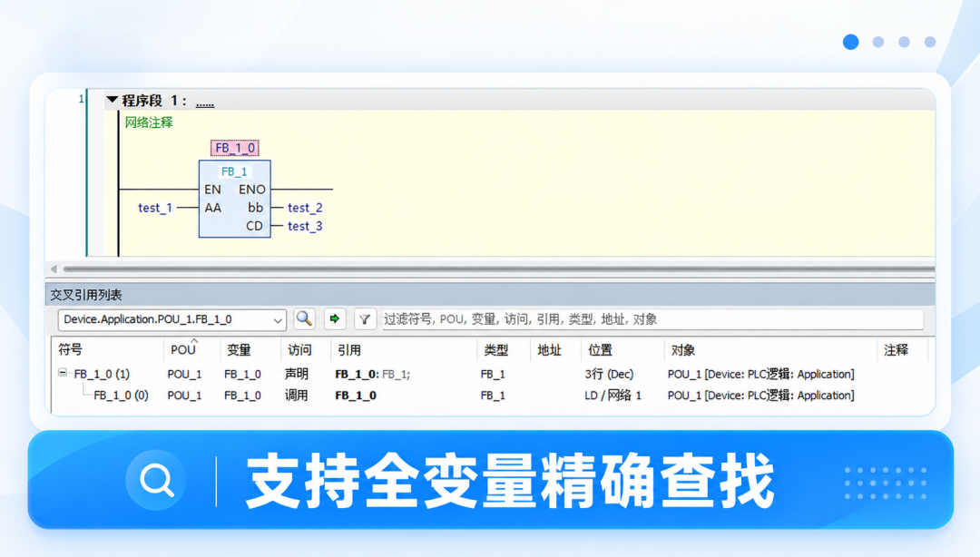Viewport: 980px width, 557px height.
Task: Click the green arrow navigate icon
Action: click(334, 318)
